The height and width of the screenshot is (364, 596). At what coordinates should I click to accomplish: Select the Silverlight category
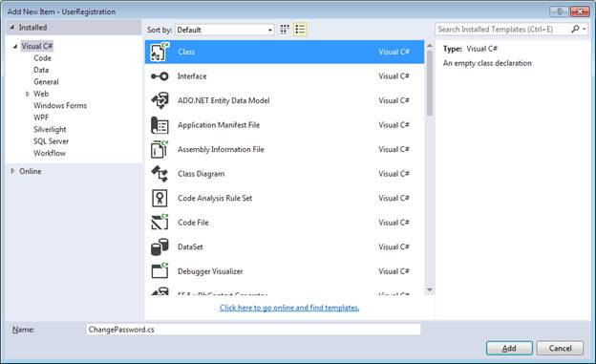[x=50, y=129]
